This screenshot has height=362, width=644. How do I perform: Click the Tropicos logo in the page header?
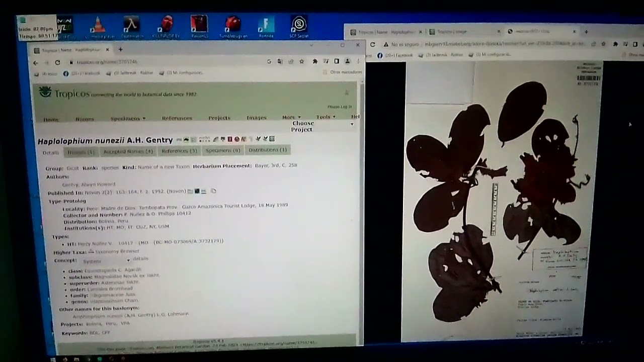(65, 94)
